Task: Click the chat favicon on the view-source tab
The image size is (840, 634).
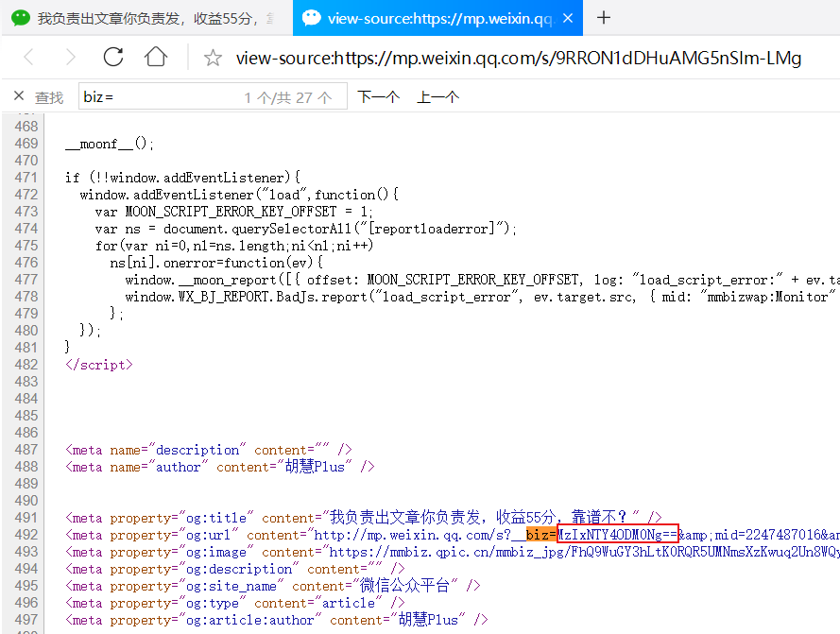Action: [312, 18]
